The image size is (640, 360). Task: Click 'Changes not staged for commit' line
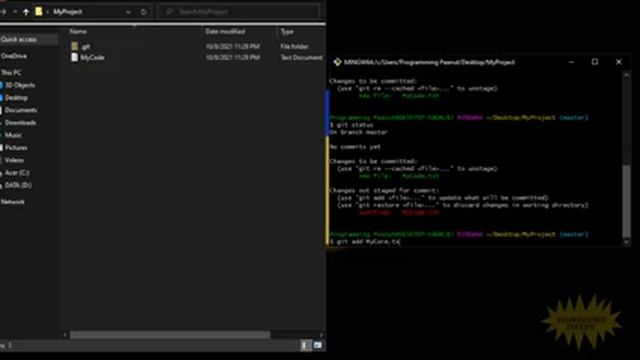click(x=384, y=191)
